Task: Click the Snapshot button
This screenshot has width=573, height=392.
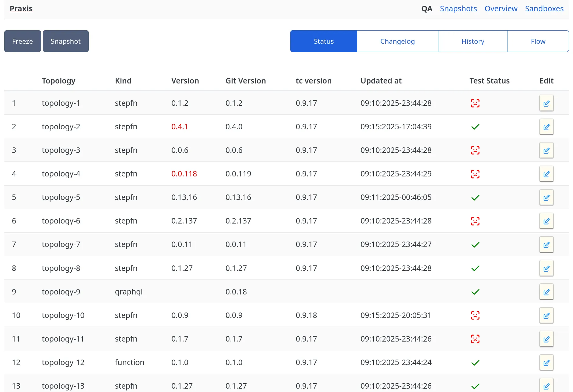Action: pos(65,41)
